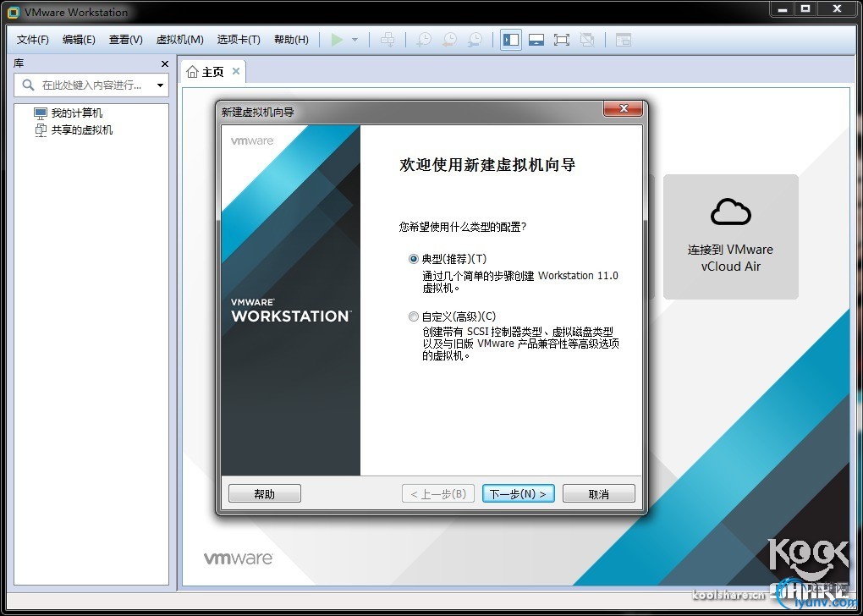Click the 取消 button
The height and width of the screenshot is (616, 863).
pyautogui.click(x=599, y=494)
